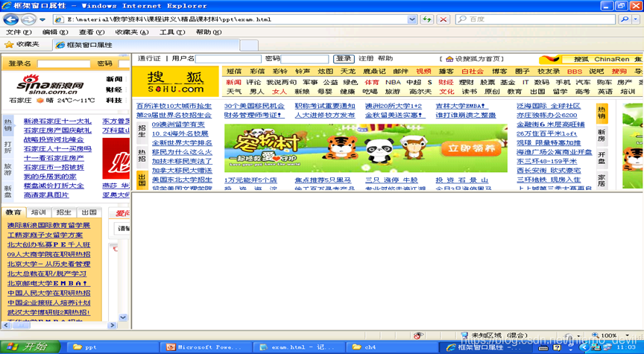Click the Windows 开始 Start button

(x=30, y=347)
